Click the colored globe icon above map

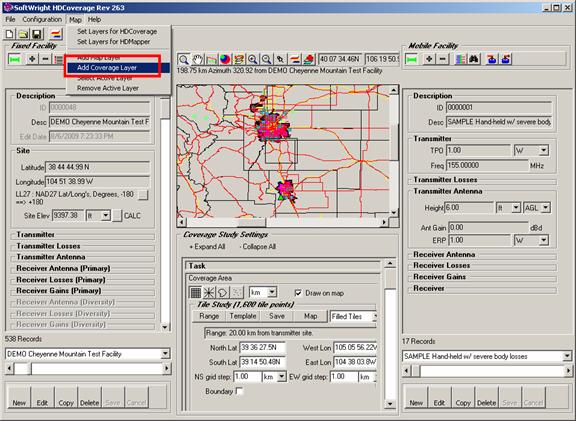tap(225, 59)
